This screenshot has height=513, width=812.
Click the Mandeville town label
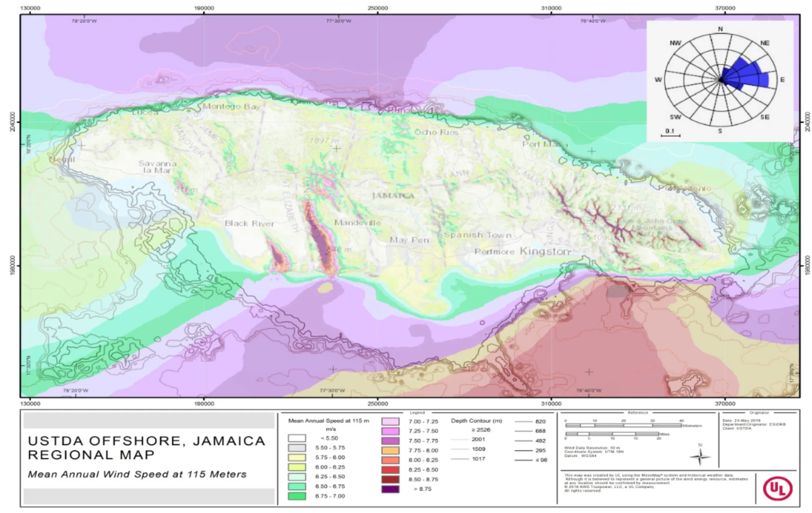[357, 223]
